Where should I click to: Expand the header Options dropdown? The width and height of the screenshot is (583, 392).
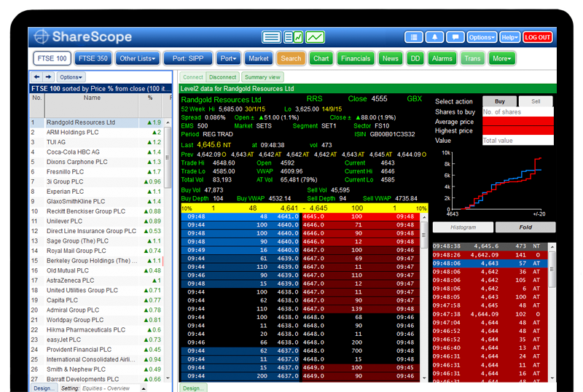point(482,37)
